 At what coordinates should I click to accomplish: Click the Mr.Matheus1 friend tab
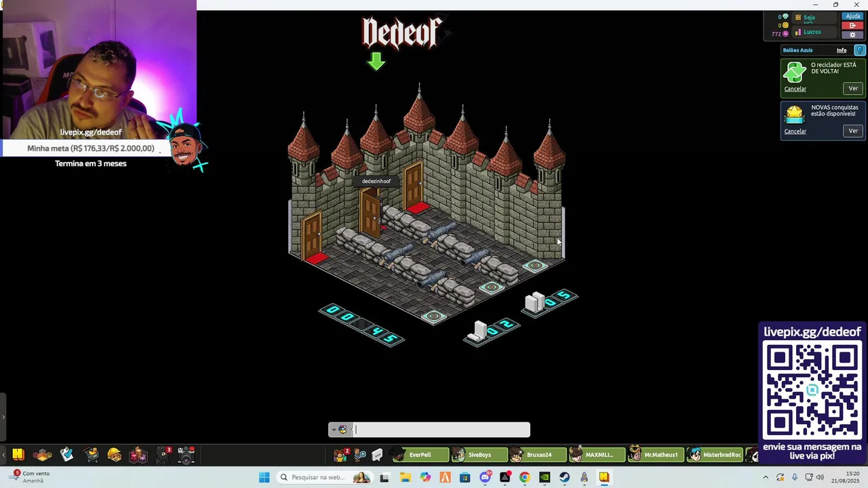pyautogui.click(x=656, y=455)
